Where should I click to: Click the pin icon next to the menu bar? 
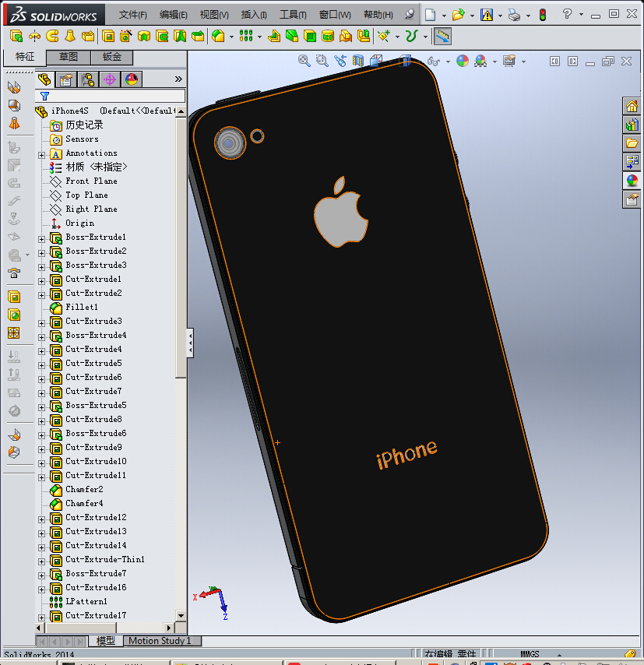(410, 15)
